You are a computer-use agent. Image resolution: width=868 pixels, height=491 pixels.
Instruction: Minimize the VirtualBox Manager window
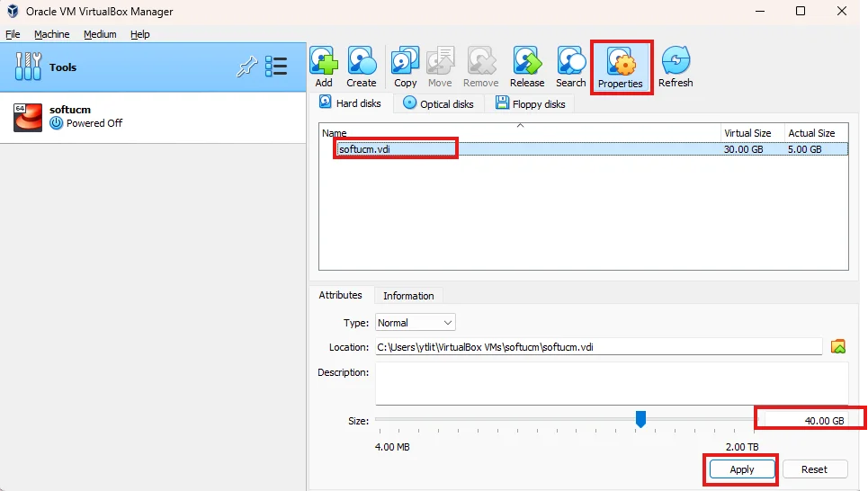coord(760,11)
